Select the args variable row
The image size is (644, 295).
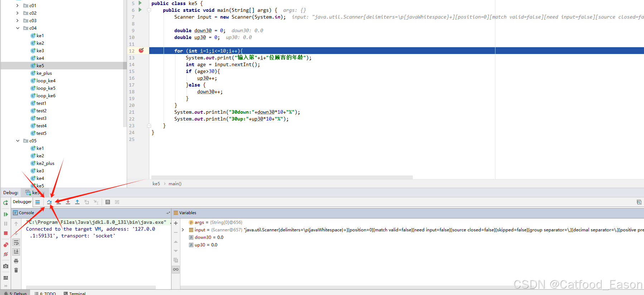pos(216,222)
